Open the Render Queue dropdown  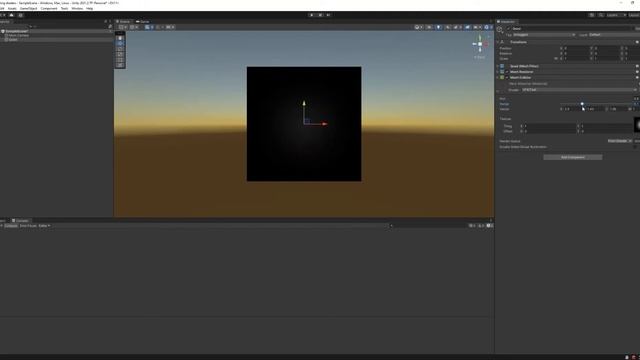620,141
